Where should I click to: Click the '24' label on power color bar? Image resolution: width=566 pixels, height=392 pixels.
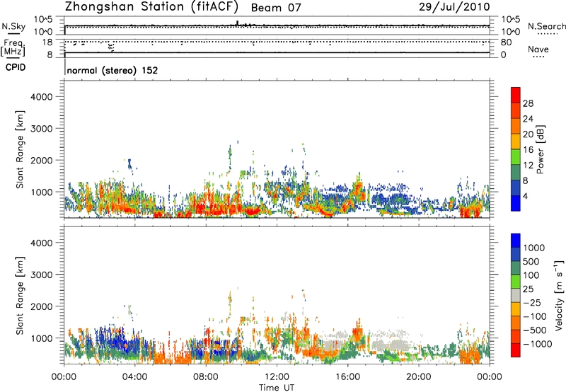[528, 119]
